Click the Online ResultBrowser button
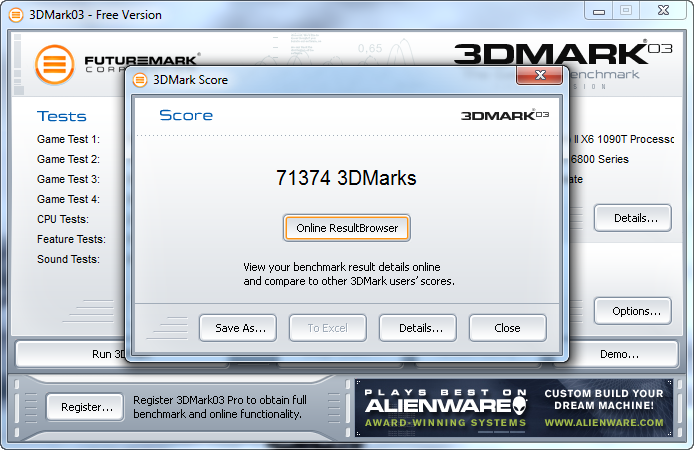The height and width of the screenshot is (450, 694). pyautogui.click(x=347, y=228)
